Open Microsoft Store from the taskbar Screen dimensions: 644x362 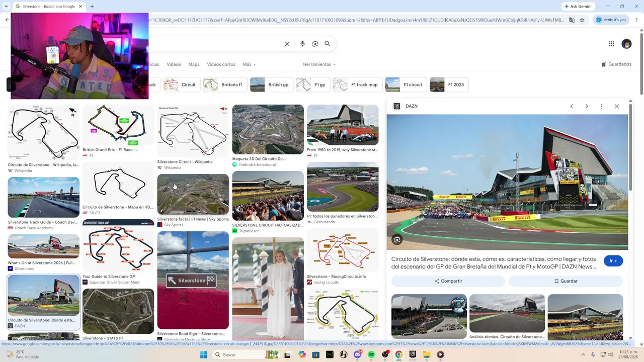tap(315, 354)
